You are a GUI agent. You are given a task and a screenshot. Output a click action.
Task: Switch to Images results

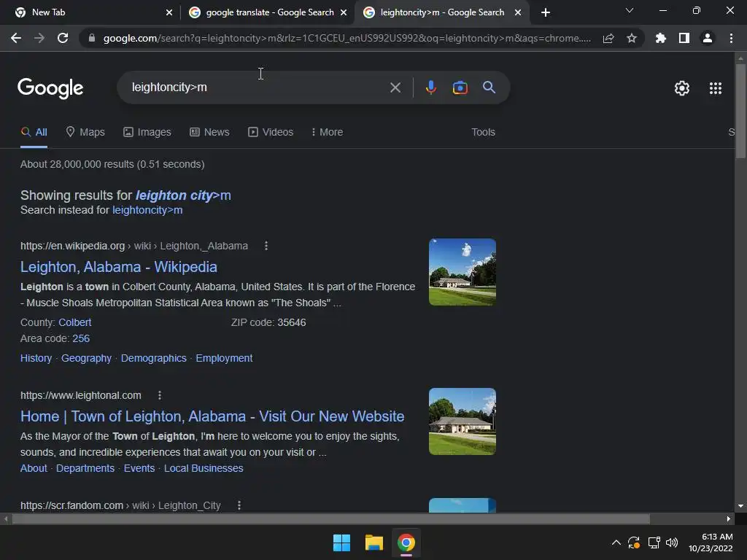tap(147, 133)
